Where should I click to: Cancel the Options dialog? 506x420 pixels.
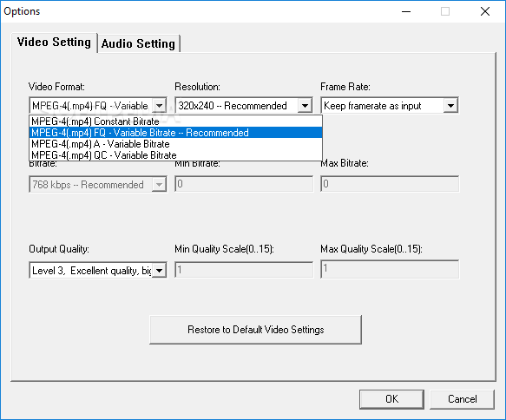[462, 399]
